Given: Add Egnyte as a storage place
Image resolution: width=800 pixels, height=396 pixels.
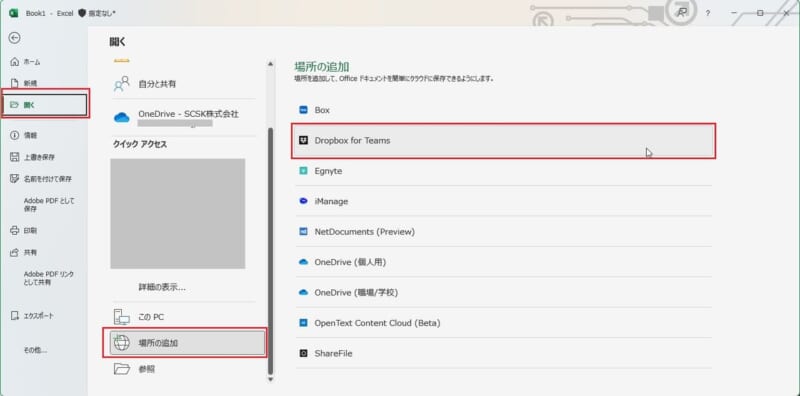Looking at the screenshot, I should 504,171.
